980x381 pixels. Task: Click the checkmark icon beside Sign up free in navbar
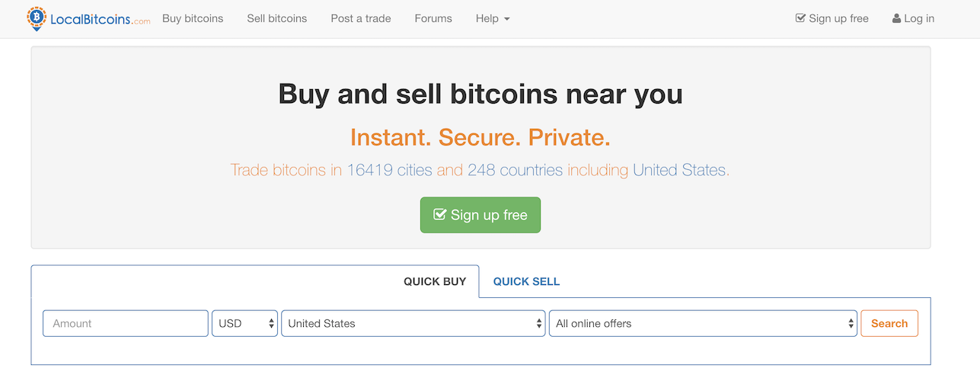pos(800,18)
